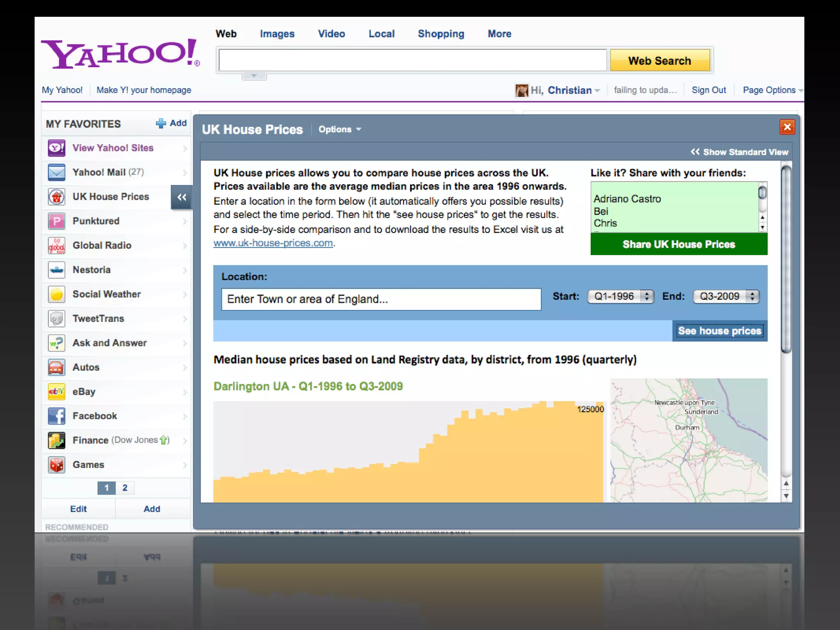840x630 pixels.
Task: Click the Yahoo! logo
Action: click(120, 53)
